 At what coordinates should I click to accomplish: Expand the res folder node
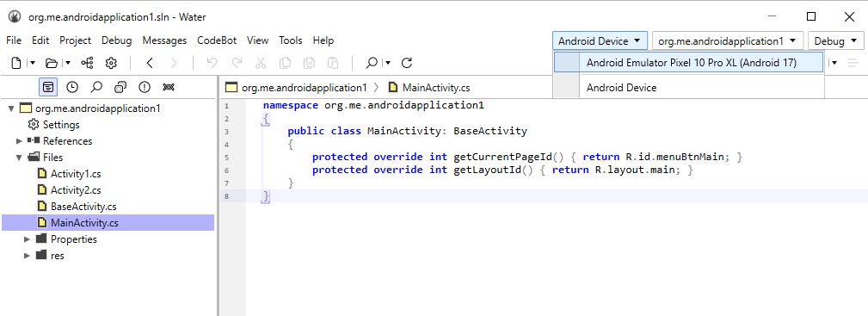coord(28,256)
